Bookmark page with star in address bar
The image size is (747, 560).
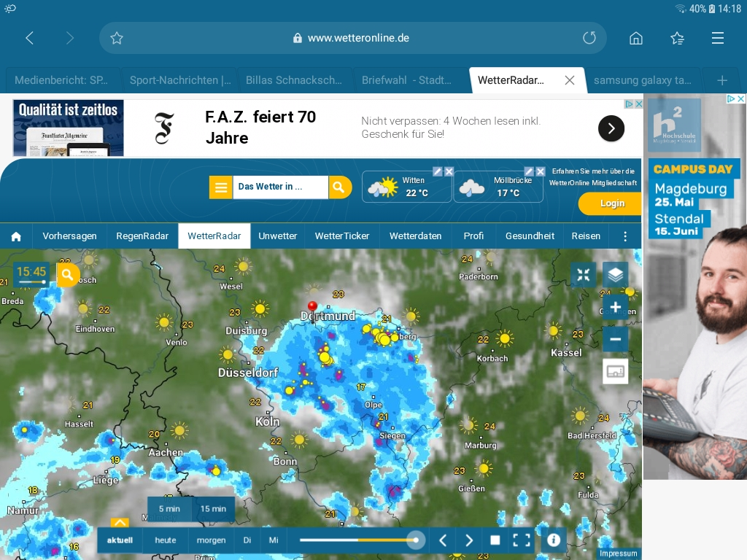(117, 38)
